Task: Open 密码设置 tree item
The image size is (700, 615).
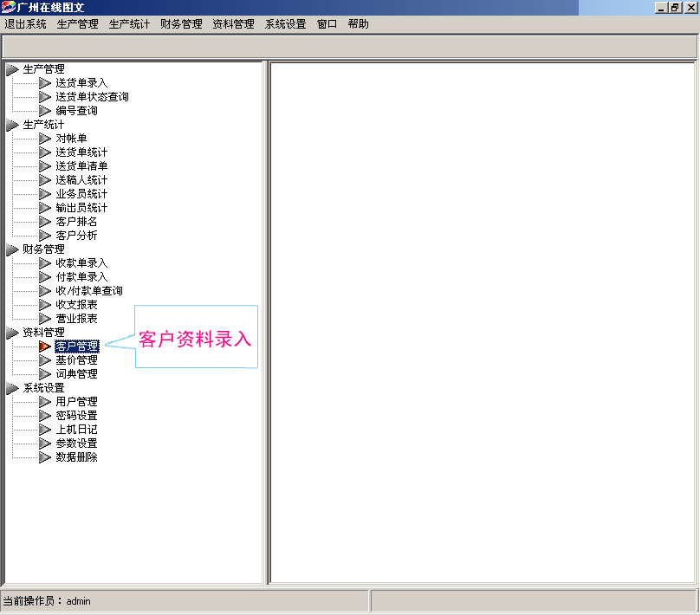Action: (x=76, y=415)
